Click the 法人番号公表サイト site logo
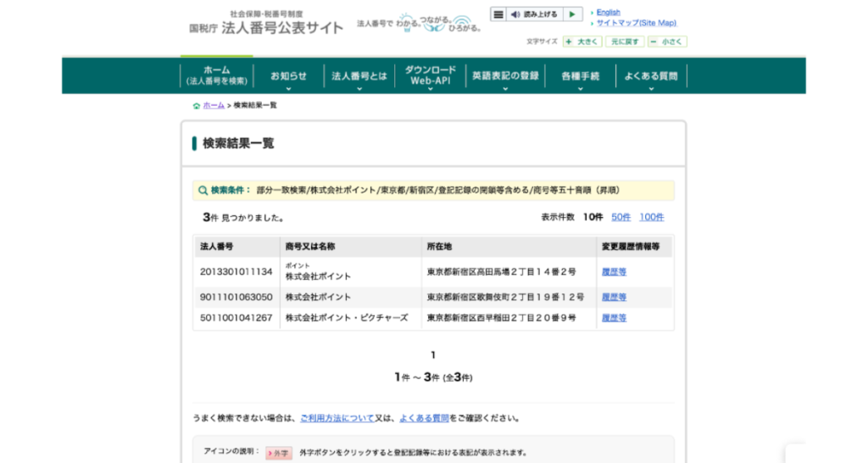The image size is (868, 463). click(266, 25)
